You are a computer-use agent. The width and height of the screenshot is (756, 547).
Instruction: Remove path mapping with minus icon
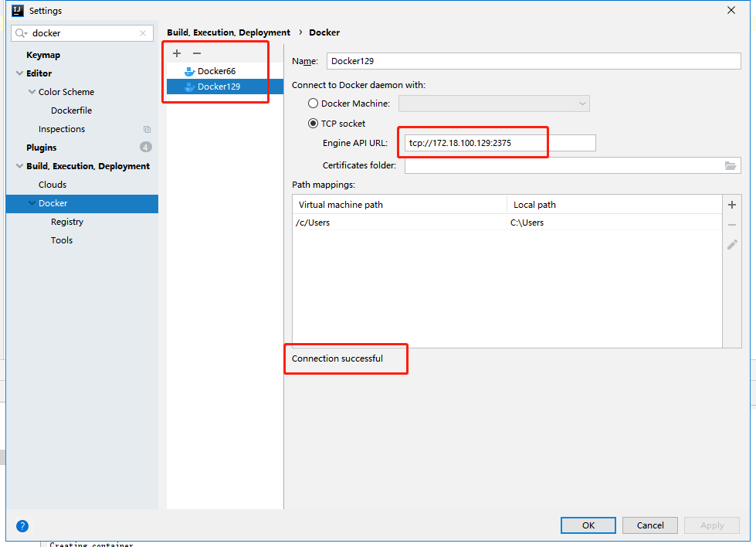click(732, 225)
